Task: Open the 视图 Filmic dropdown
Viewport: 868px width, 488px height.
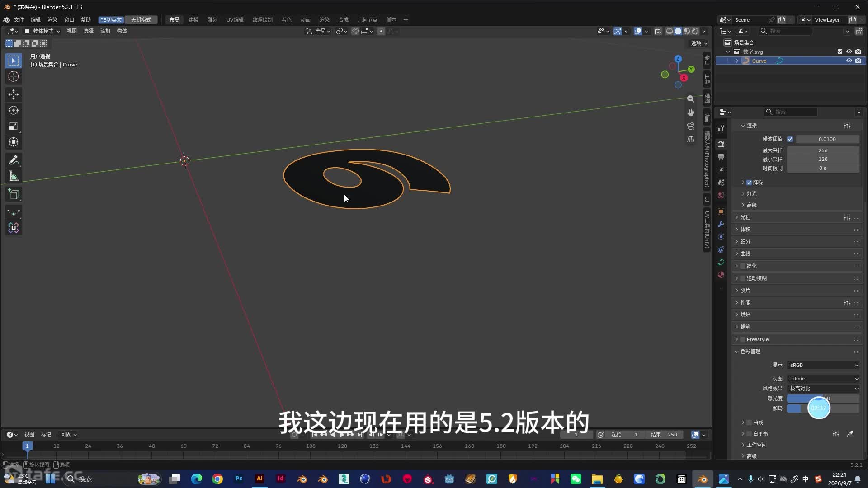Action: tap(823, 379)
